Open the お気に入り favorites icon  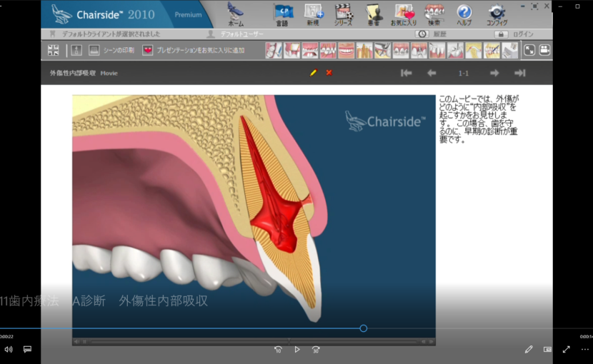coord(404,15)
